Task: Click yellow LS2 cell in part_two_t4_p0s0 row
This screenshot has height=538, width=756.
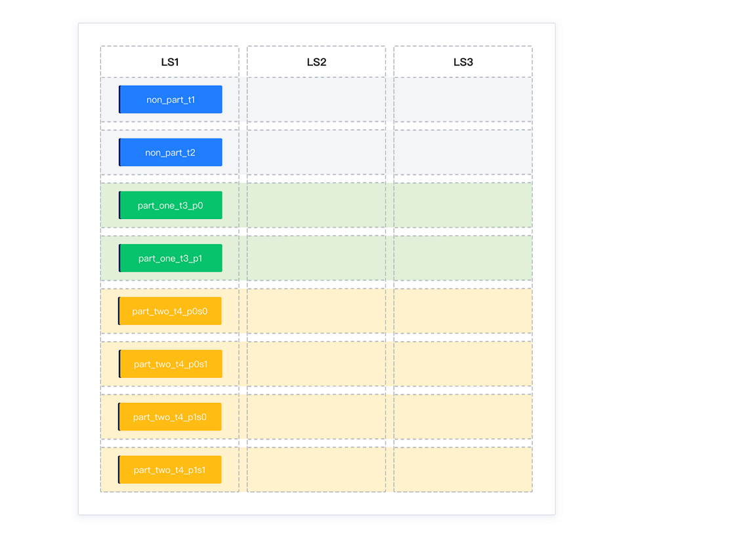Action: coord(316,311)
